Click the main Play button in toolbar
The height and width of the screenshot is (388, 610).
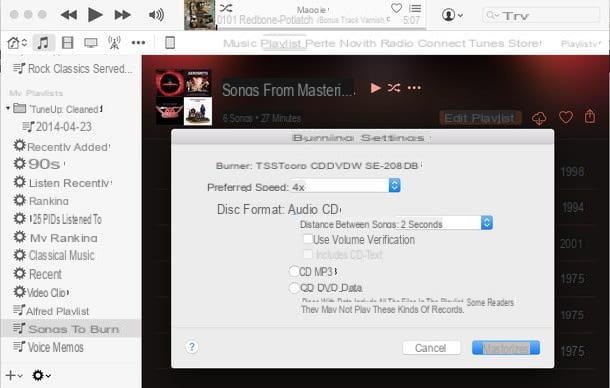(x=95, y=15)
